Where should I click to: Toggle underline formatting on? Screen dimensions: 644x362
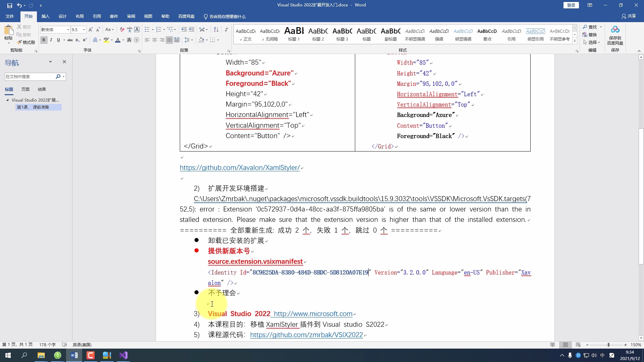tap(58, 40)
